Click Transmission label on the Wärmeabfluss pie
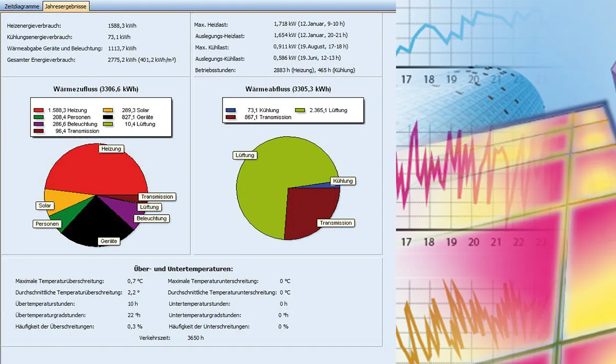 335,223
